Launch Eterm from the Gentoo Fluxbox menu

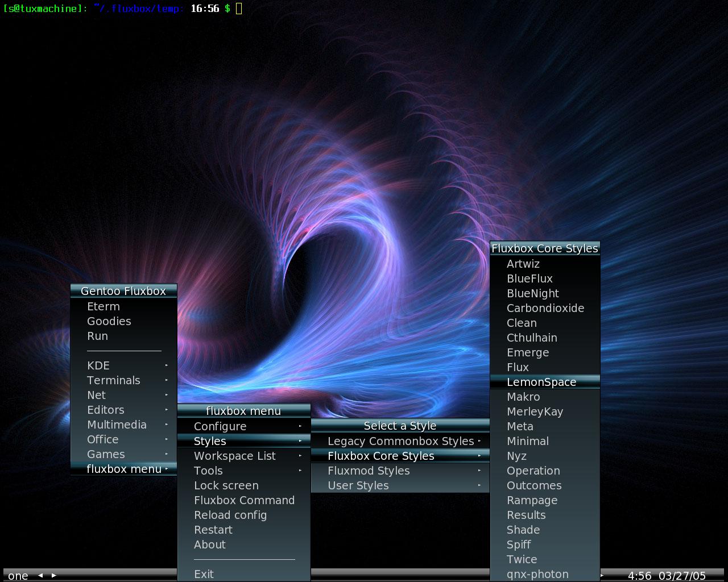tap(124, 306)
